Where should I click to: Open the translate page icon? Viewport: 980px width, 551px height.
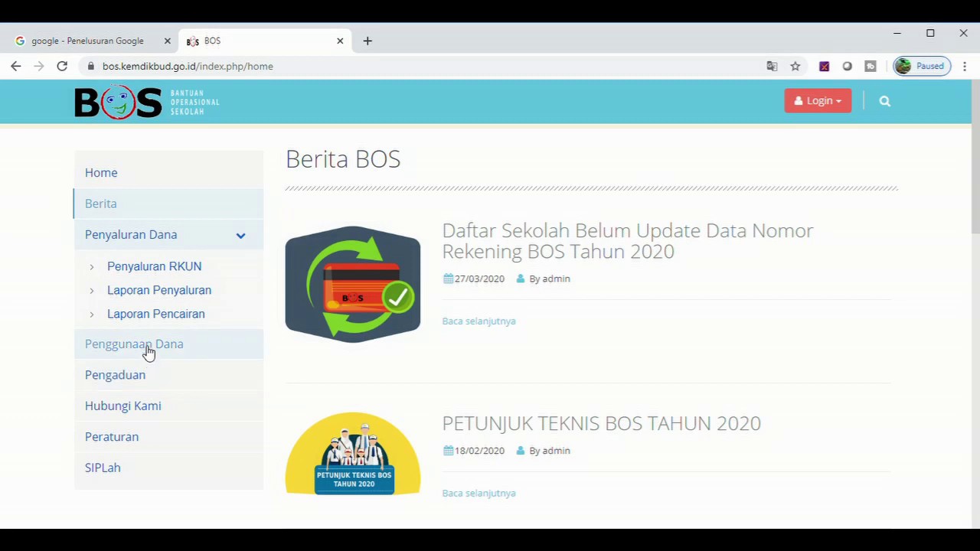coord(772,67)
